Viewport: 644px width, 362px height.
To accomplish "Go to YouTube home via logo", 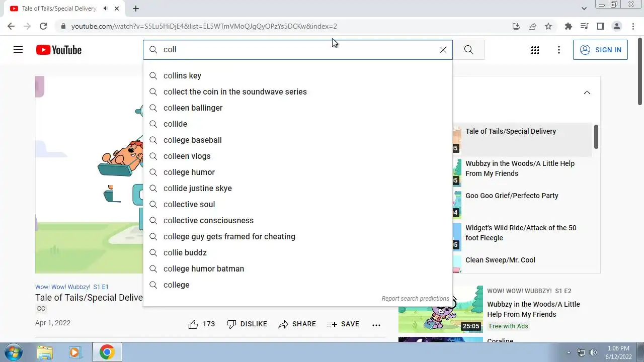I will click(x=59, y=50).
